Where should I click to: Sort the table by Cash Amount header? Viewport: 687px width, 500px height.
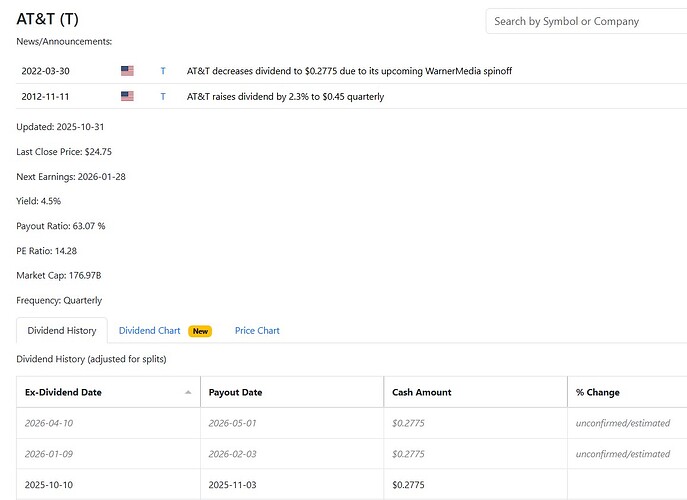point(421,392)
